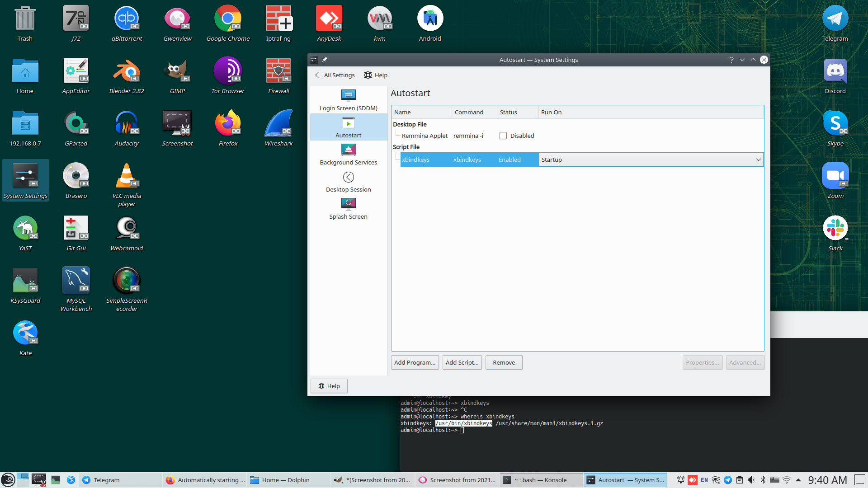Screen dimensions: 868x488
Task: Click volume icon in system tray
Action: (x=751, y=480)
